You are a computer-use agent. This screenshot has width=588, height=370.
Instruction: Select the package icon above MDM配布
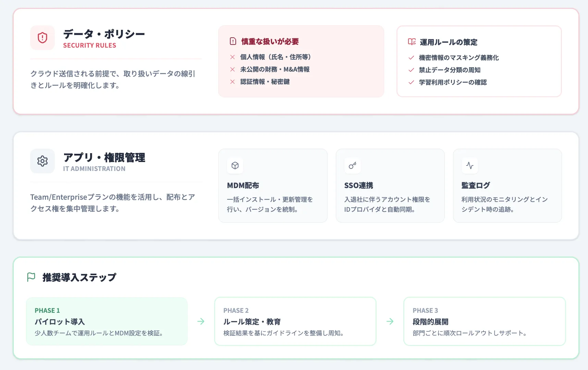(x=235, y=165)
